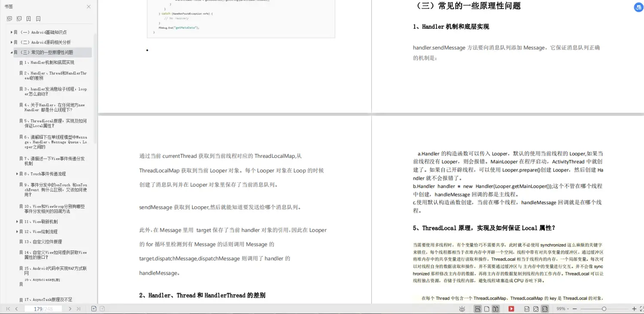Click heading 2、Handler、Thread 和 HandlerThread 的差别
This screenshot has width=644, height=314.
(x=202, y=295)
